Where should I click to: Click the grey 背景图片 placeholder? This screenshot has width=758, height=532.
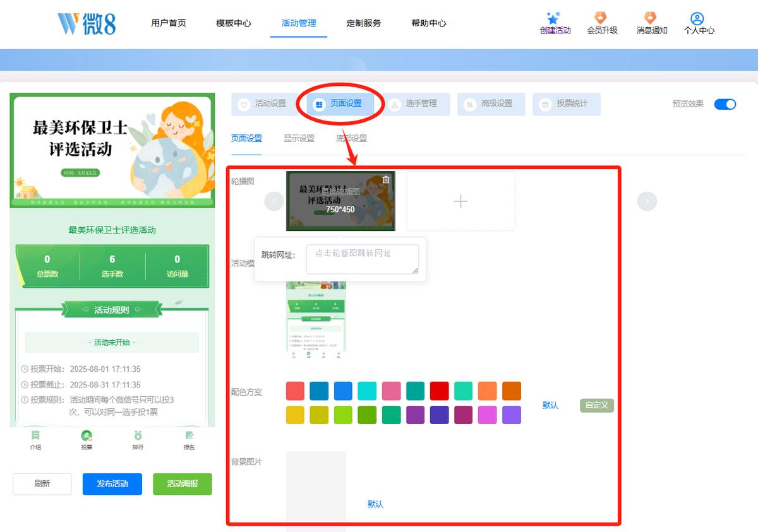[x=316, y=492]
